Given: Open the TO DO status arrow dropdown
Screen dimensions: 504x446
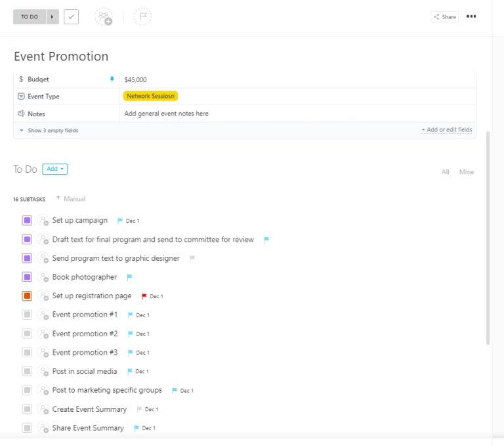Looking at the screenshot, I should click(52, 17).
